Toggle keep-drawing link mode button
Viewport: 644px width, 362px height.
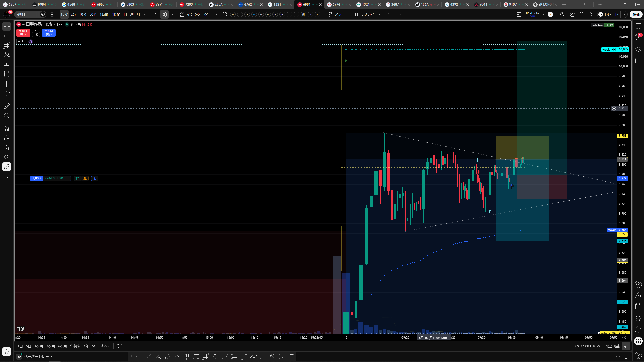coord(7,167)
